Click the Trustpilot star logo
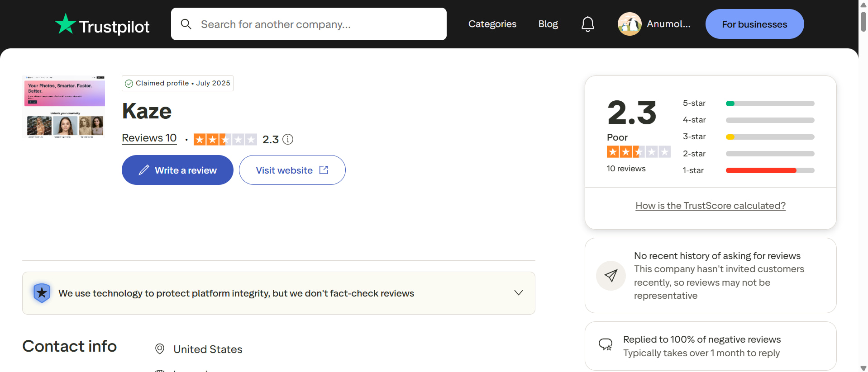Screen dimensions: 868x372 [x=65, y=24]
